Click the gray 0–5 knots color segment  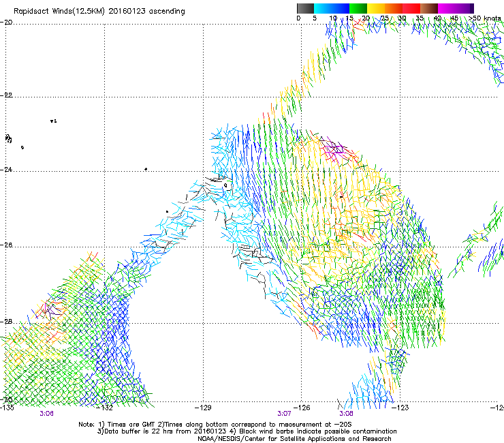coord(305,8)
